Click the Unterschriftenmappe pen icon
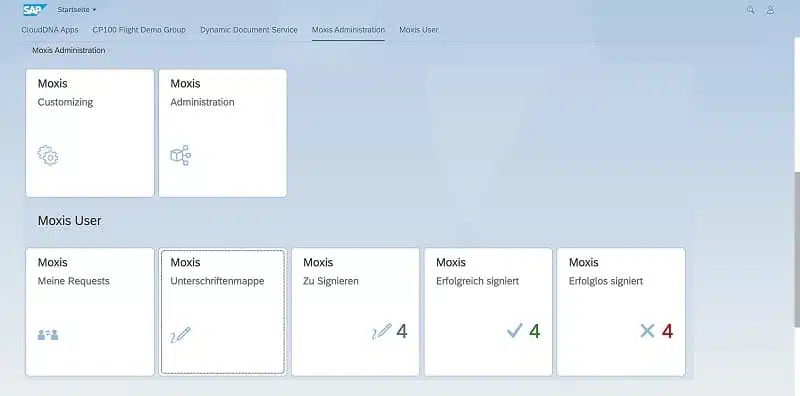This screenshot has width=800, height=396. pyautogui.click(x=181, y=335)
